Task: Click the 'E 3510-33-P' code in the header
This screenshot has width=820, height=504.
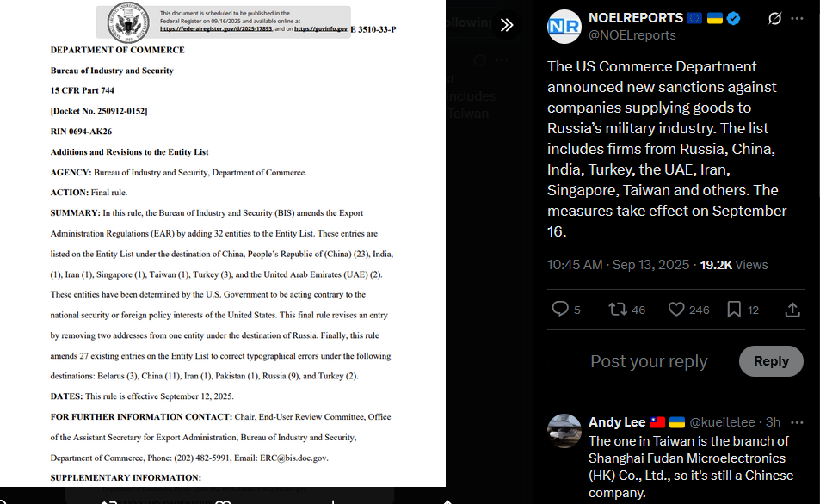Action: (373, 29)
